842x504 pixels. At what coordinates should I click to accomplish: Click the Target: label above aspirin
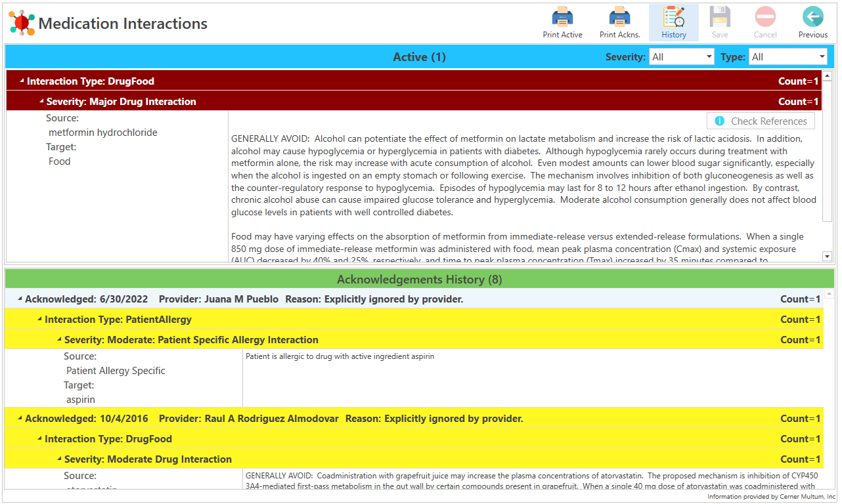click(x=79, y=385)
